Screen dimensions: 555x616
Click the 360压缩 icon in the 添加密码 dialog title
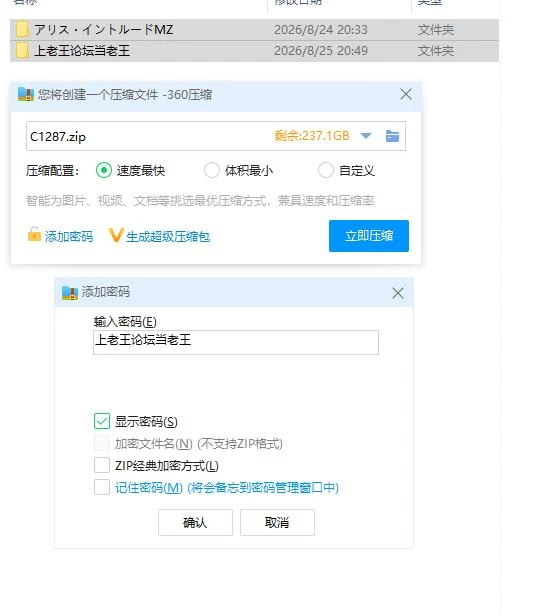[x=70, y=293]
